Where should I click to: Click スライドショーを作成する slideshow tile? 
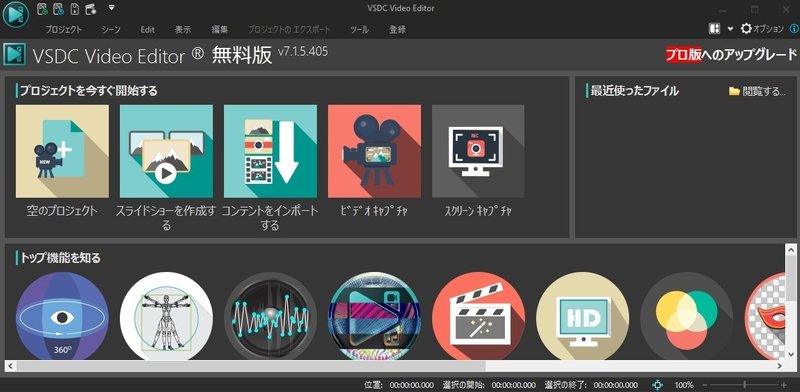click(x=166, y=151)
